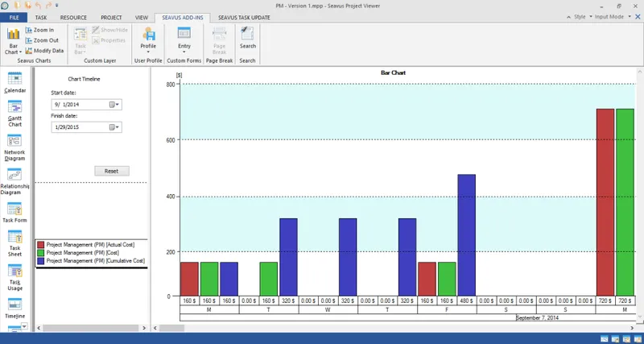The height and width of the screenshot is (344, 644).
Task: Click the Redo arrow in quick access
Action: [48, 6]
